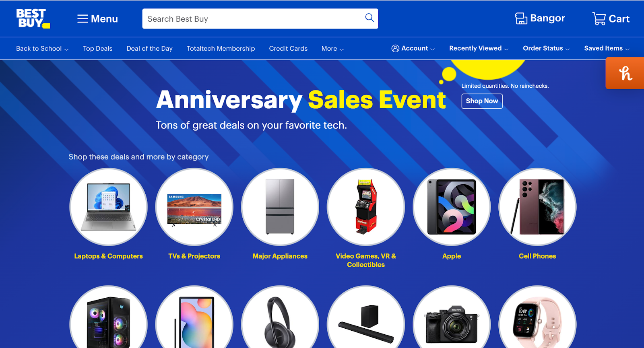Go to Top Deals
Viewport: 644px width, 348px height.
click(x=98, y=49)
